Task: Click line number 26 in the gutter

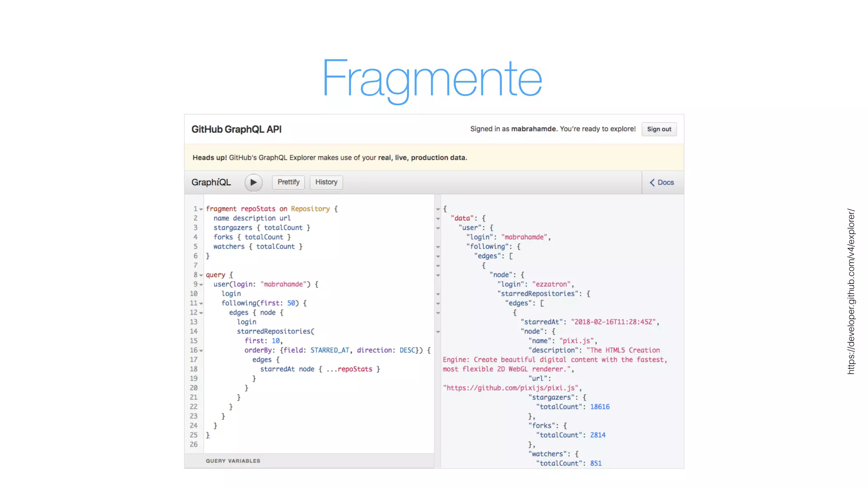Action: (x=194, y=444)
